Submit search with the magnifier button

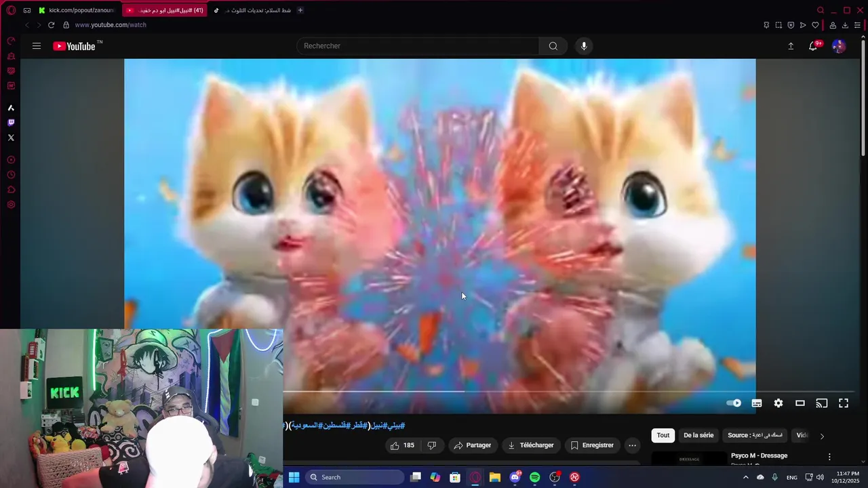point(553,46)
